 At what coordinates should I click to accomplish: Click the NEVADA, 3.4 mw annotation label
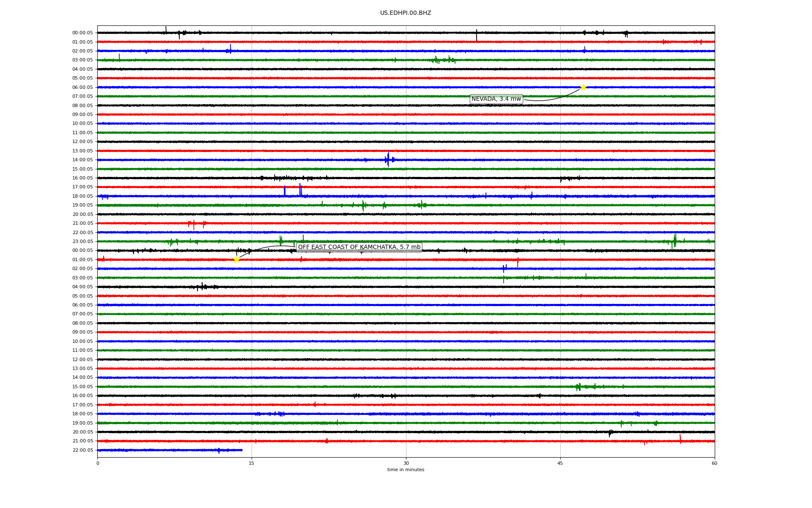coord(496,99)
